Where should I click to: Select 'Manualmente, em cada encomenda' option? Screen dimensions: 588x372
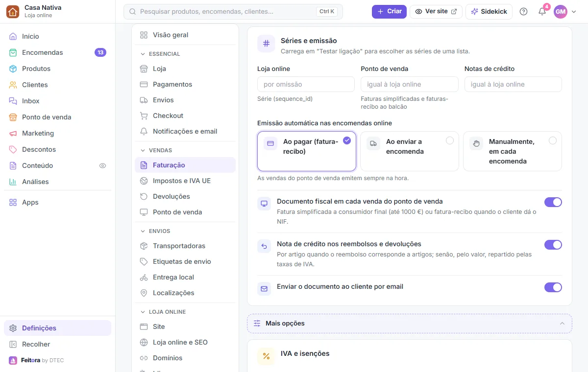coord(512,151)
